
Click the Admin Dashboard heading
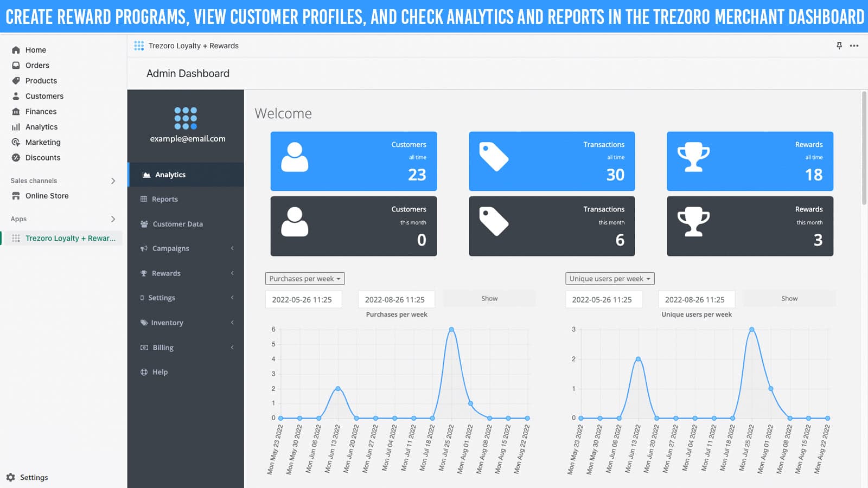click(188, 73)
